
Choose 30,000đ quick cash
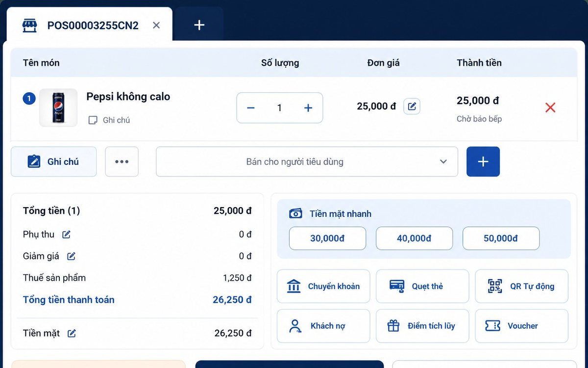[x=327, y=238]
